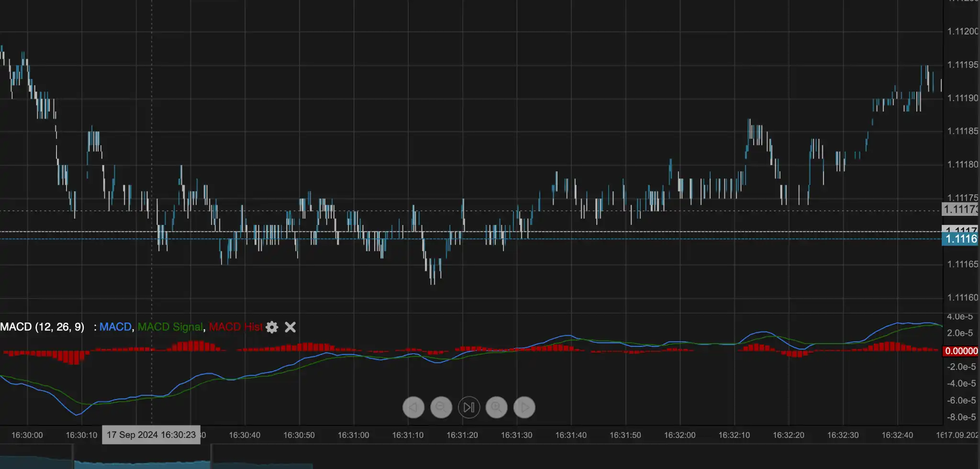Click the blue 1.1116 price label

coord(961,239)
